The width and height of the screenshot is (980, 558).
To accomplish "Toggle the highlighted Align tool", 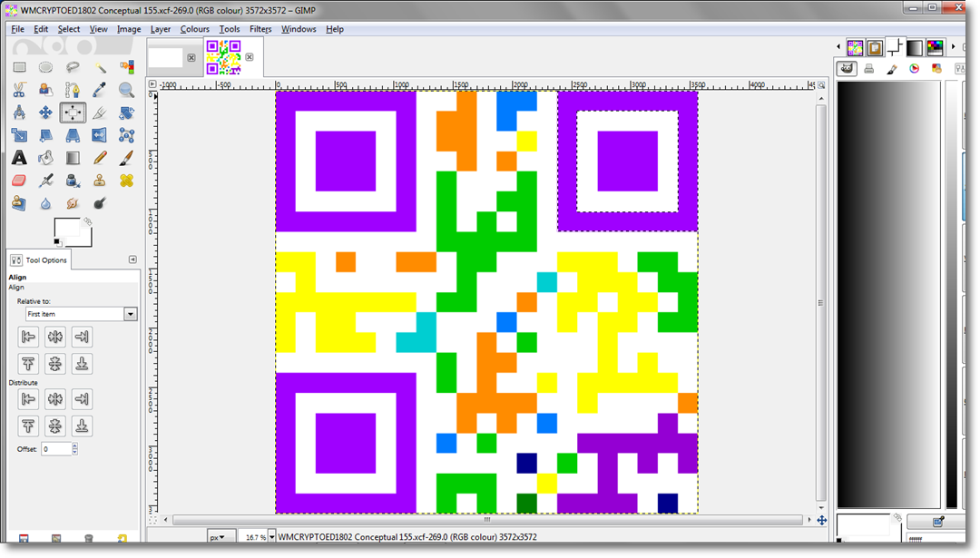I will click(73, 113).
